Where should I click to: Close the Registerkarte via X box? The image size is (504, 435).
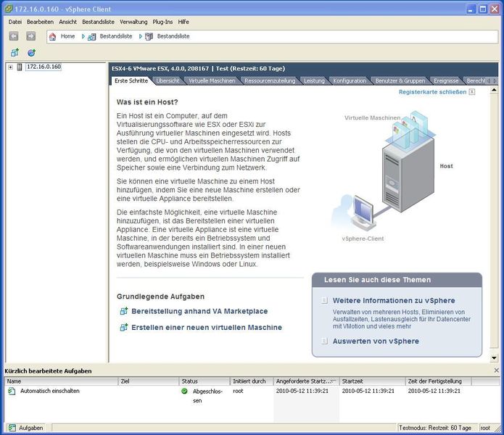(472, 92)
